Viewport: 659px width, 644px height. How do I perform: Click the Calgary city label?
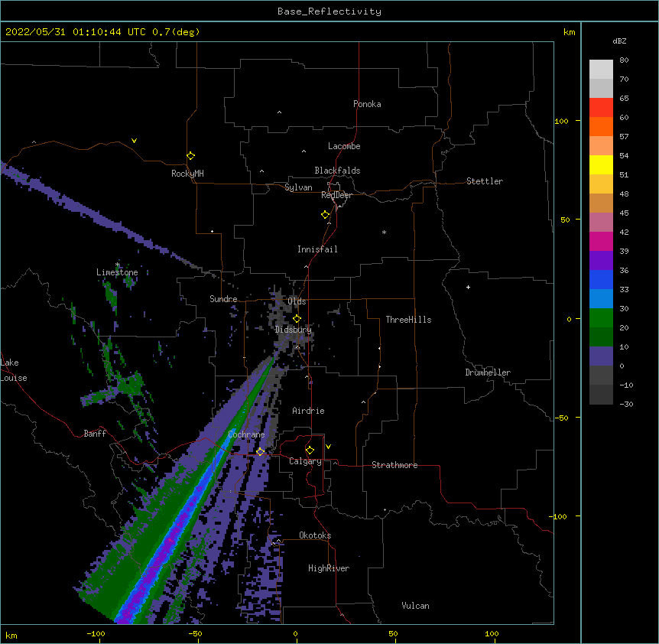305,461
